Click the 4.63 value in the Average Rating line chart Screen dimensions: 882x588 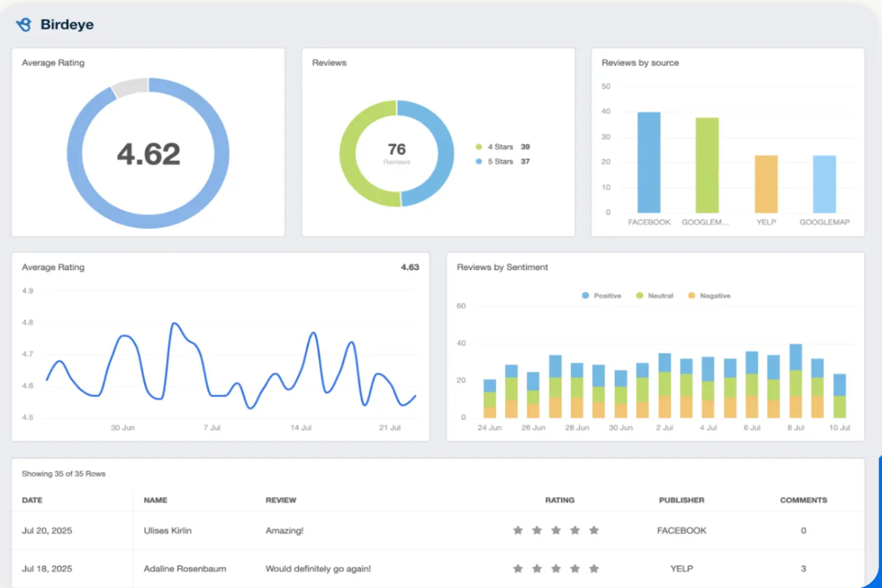[x=410, y=267]
